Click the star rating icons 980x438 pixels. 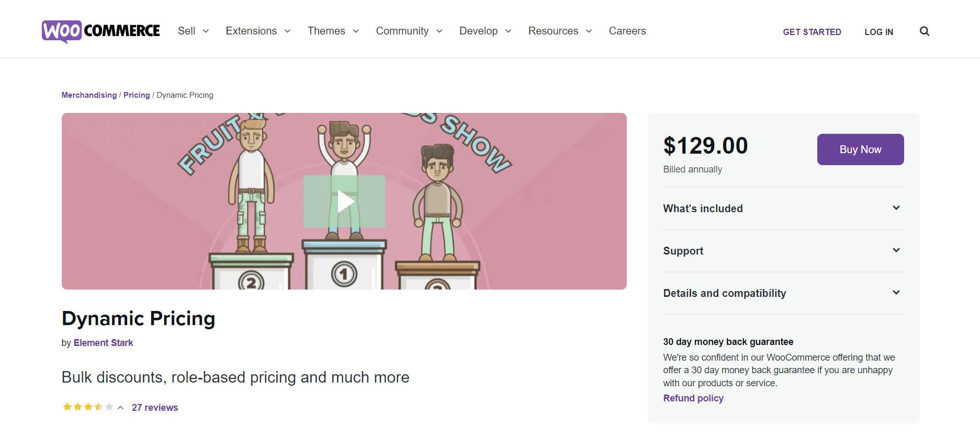88,407
